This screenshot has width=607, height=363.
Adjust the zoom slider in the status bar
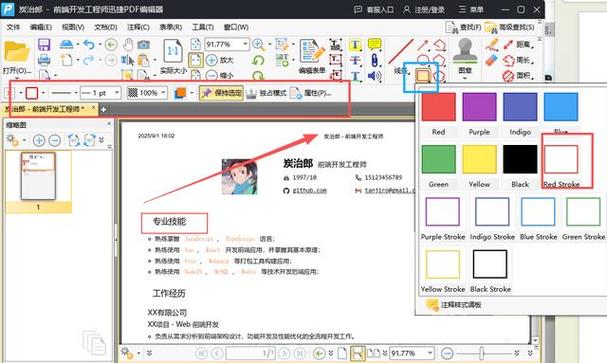(482, 353)
